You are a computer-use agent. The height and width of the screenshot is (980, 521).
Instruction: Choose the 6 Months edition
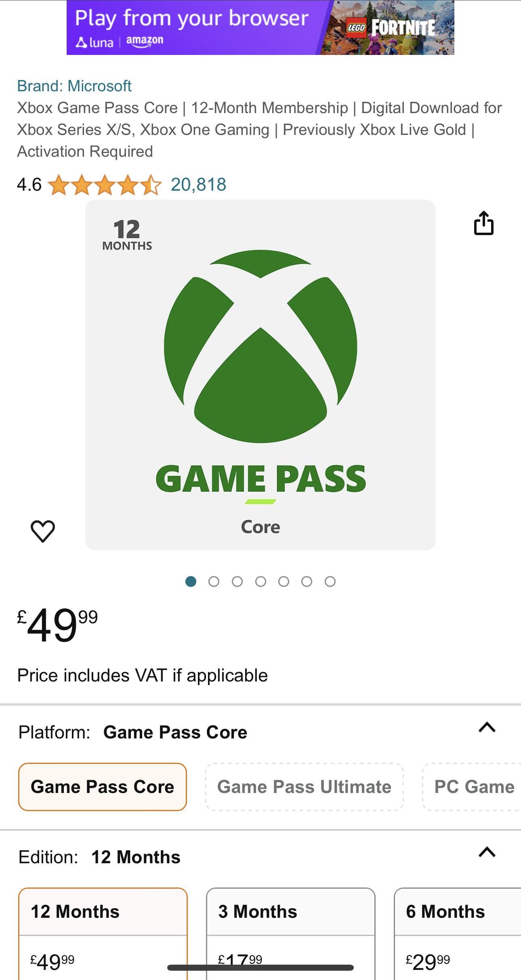[456, 929]
